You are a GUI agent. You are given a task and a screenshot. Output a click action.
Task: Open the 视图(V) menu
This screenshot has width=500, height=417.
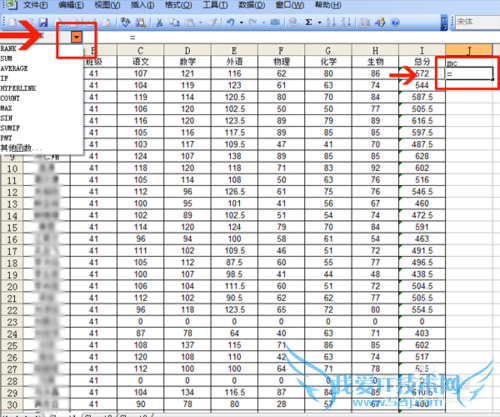coord(107,5)
